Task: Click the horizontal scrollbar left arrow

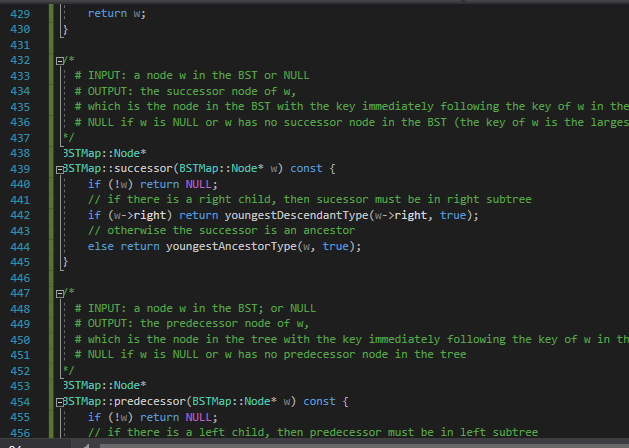Action: click(x=86, y=446)
